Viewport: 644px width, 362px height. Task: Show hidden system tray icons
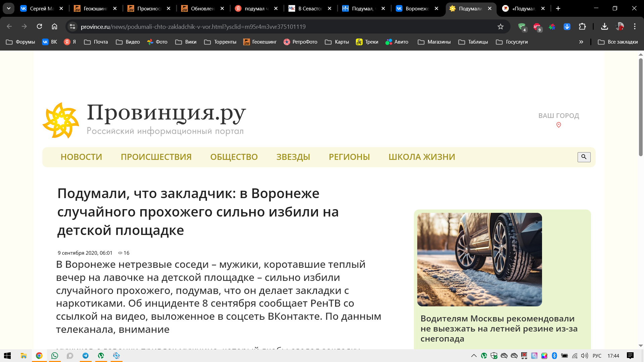tap(474, 356)
